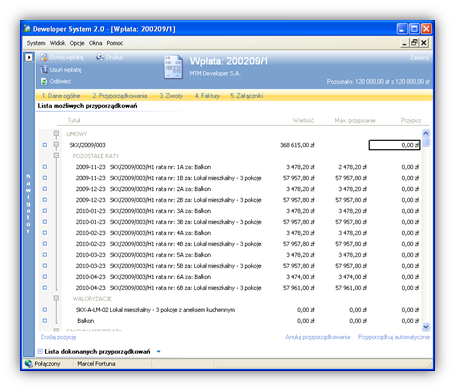Switch to tab 2. Przyporządkowania
Image resolution: width=455 pixels, height=391 pixels.
(x=120, y=96)
